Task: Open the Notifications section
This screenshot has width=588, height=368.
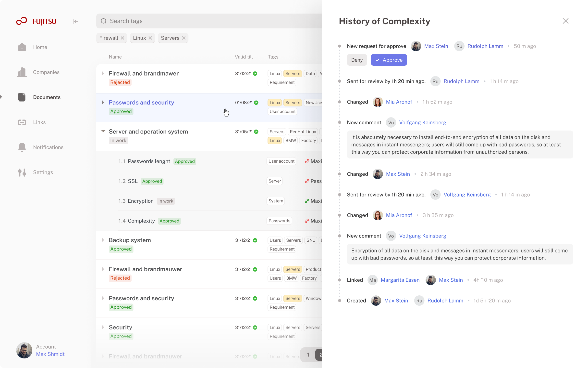Action: coord(48,147)
